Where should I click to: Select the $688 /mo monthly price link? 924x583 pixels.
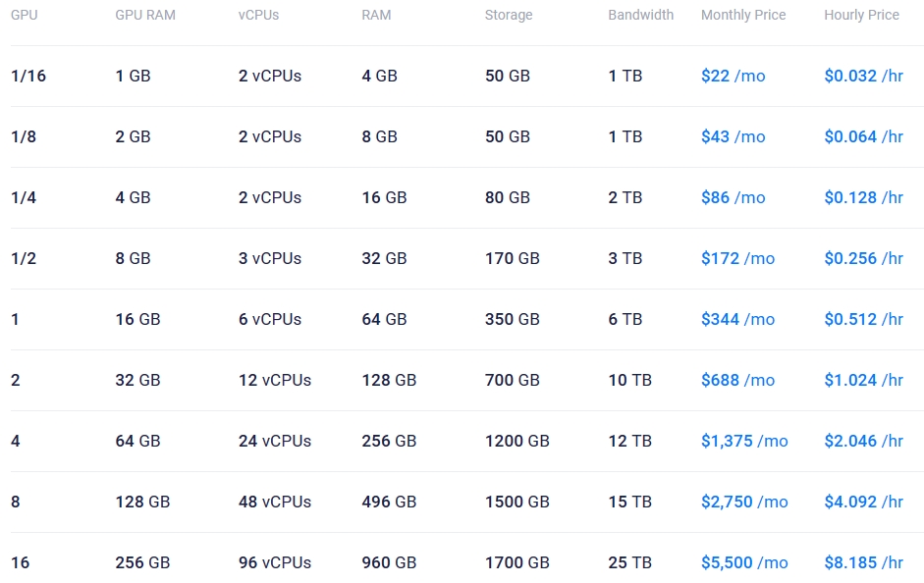737,380
